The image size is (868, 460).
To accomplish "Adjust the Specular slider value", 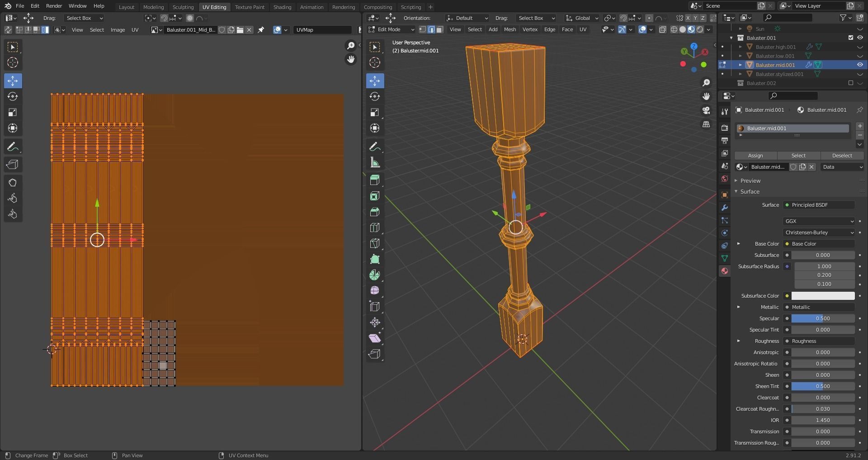I will 823,318.
